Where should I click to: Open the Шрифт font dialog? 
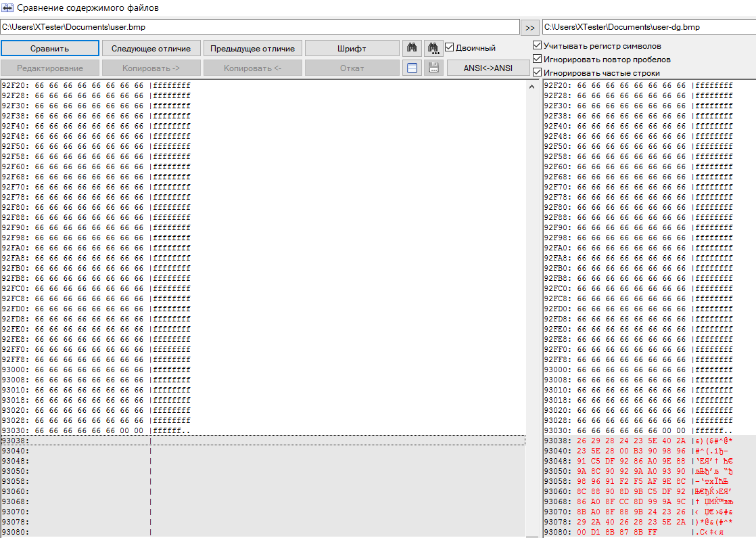[352, 49]
